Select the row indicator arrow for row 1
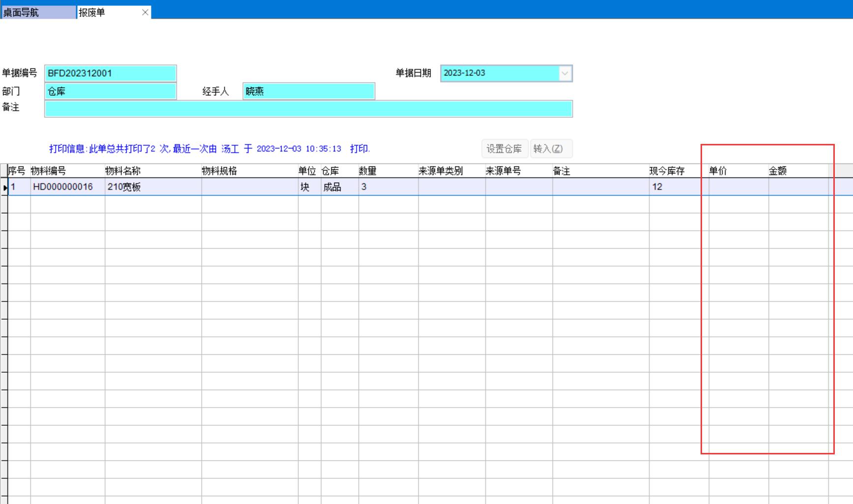 (x=4, y=187)
